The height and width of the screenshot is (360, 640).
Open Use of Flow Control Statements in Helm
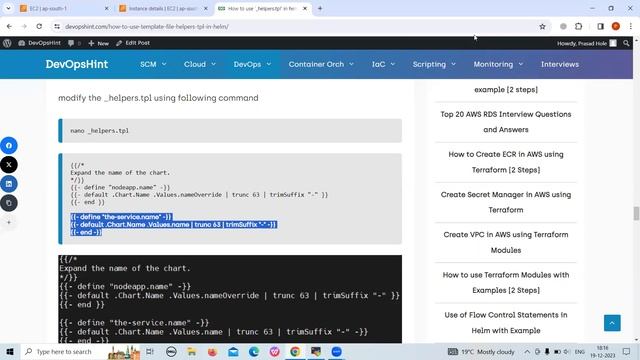(506, 322)
